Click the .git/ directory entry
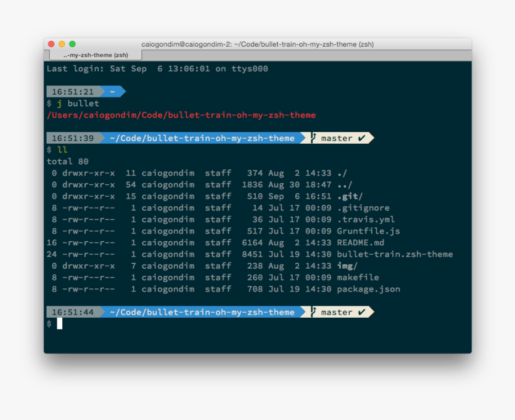The height and width of the screenshot is (420, 515). (350, 196)
